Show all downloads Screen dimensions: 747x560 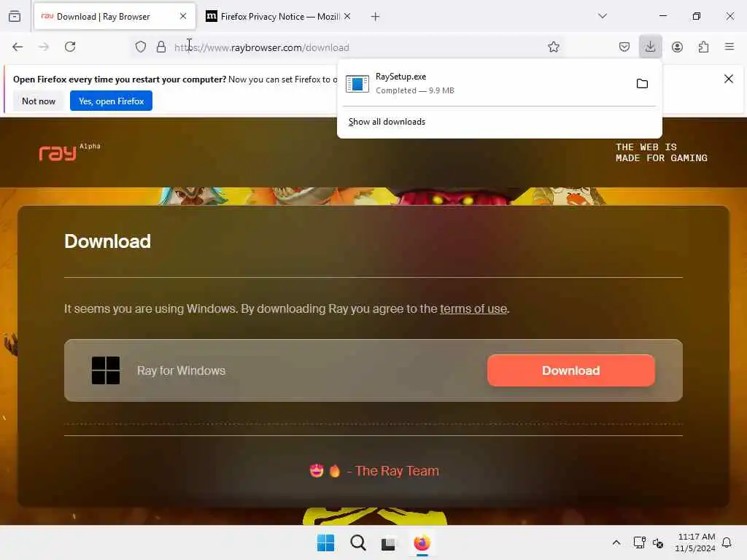[387, 122]
